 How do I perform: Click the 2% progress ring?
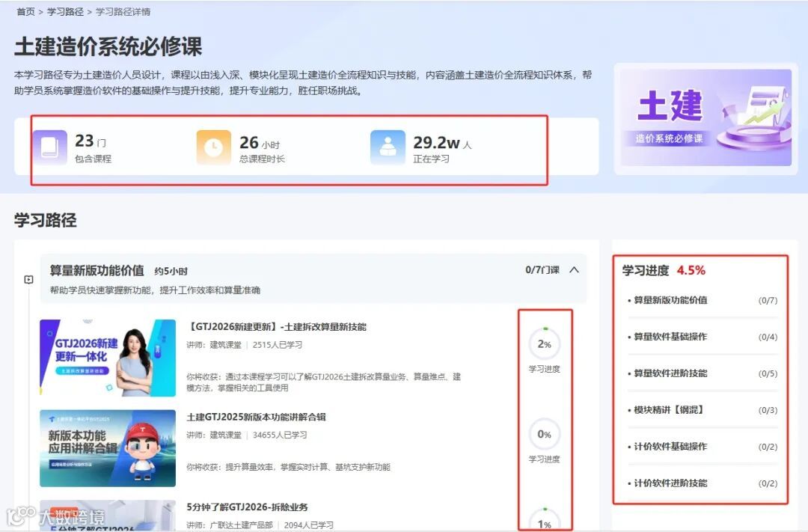[544, 344]
